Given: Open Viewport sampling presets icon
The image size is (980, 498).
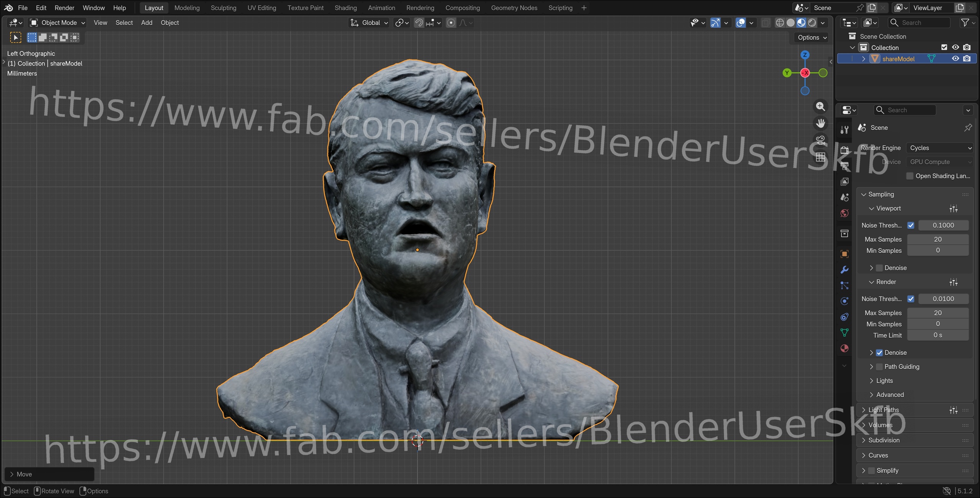Looking at the screenshot, I should pyautogui.click(x=954, y=208).
